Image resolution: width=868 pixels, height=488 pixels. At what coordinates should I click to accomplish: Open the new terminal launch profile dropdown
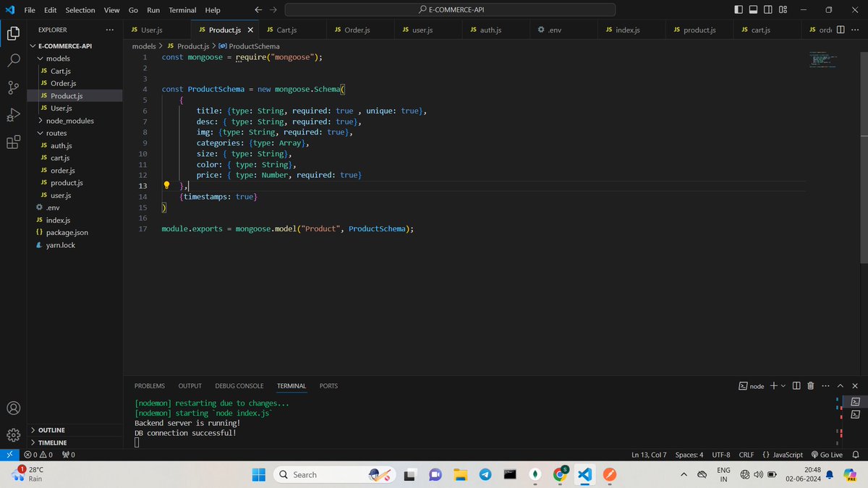[x=783, y=386]
